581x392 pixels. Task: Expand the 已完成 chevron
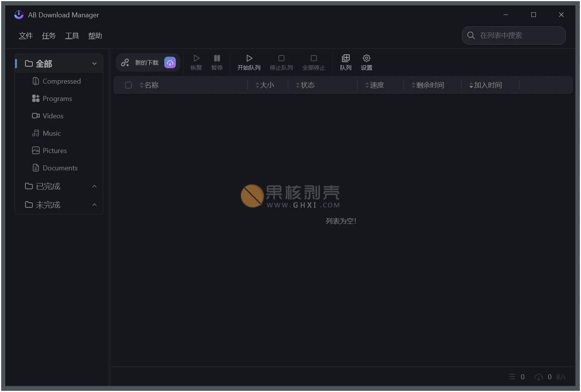point(94,186)
